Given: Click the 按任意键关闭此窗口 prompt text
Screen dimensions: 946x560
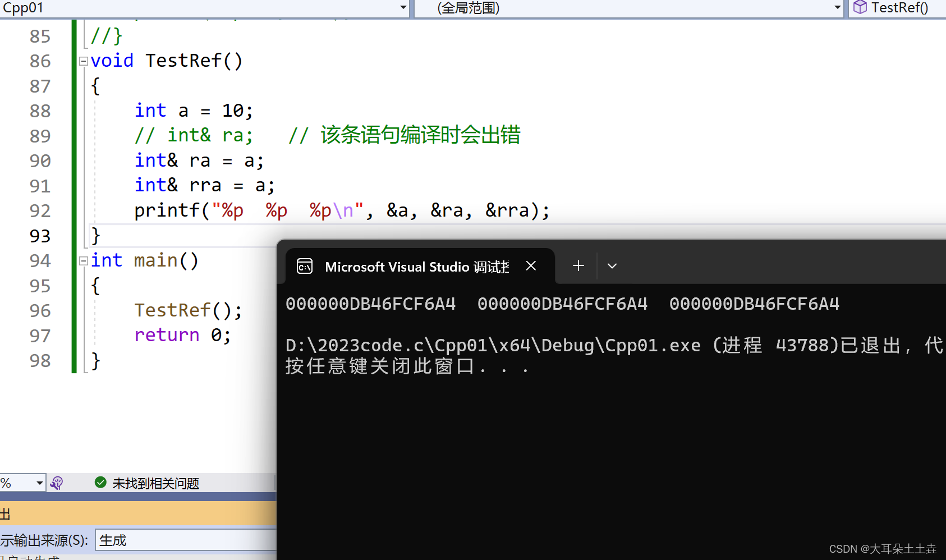Looking at the screenshot, I should tap(407, 366).
